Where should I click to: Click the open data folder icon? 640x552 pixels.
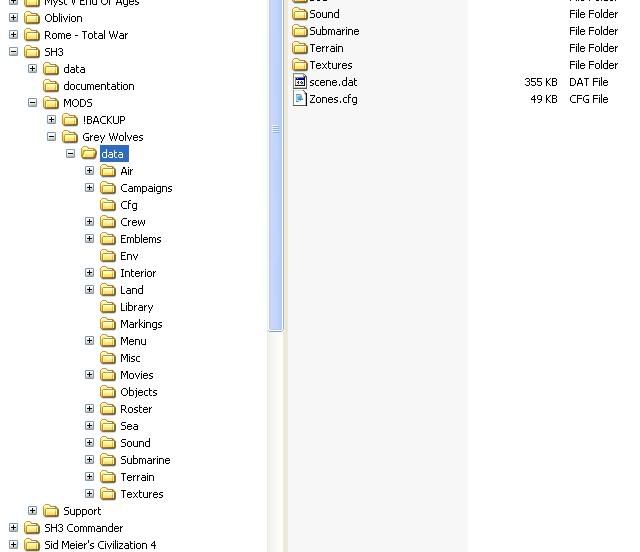tap(89, 154)
